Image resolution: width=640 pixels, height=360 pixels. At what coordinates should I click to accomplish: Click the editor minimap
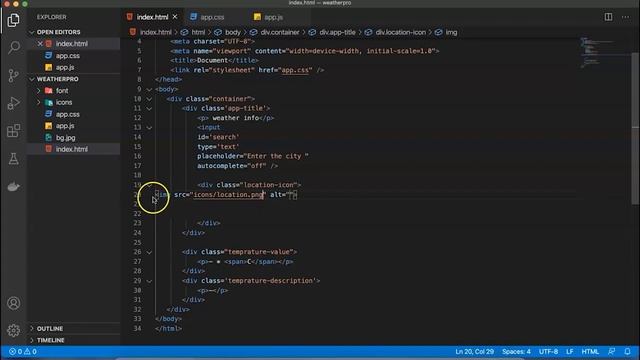coord(604,53)
